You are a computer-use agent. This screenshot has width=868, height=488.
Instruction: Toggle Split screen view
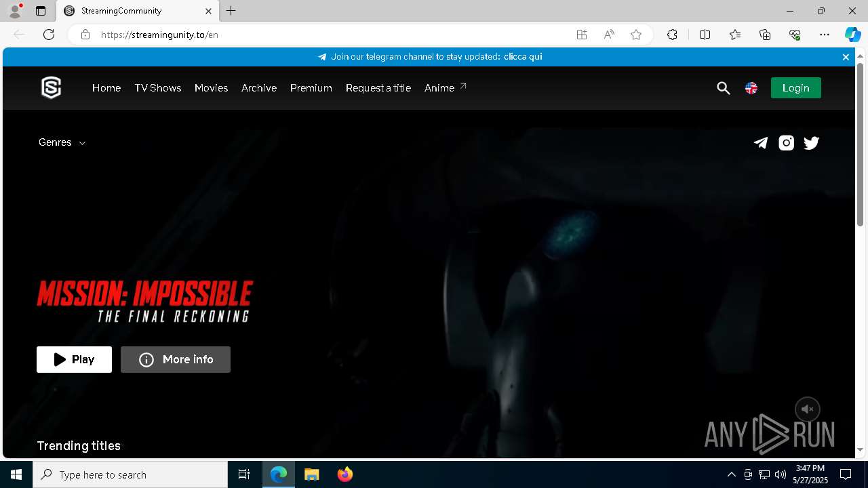pos(705,35)
